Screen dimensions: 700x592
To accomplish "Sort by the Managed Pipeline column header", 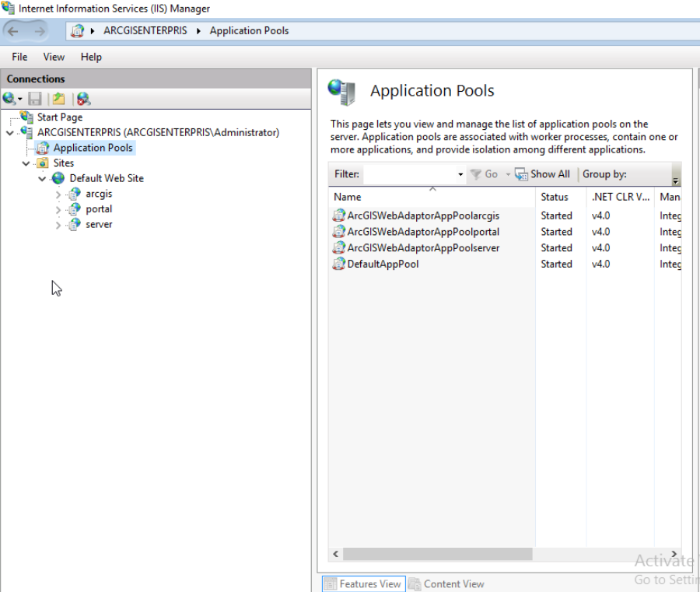I will pos(670,197).
